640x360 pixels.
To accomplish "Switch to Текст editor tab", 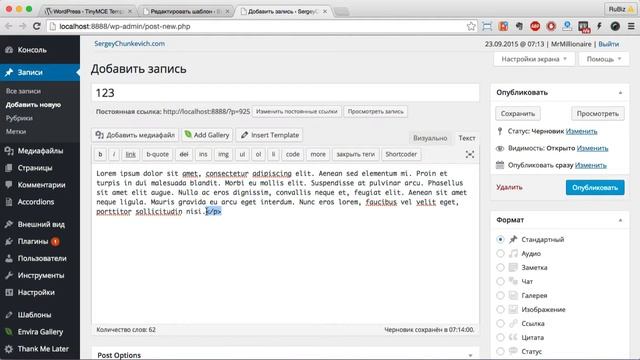I will point(467,138).
